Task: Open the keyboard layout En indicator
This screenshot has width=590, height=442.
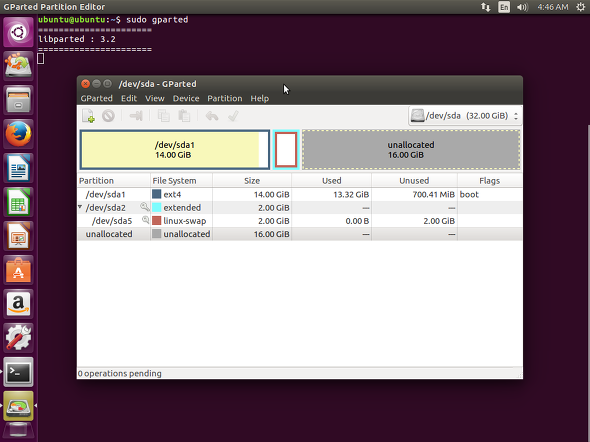Action: [x=504, y=7]
